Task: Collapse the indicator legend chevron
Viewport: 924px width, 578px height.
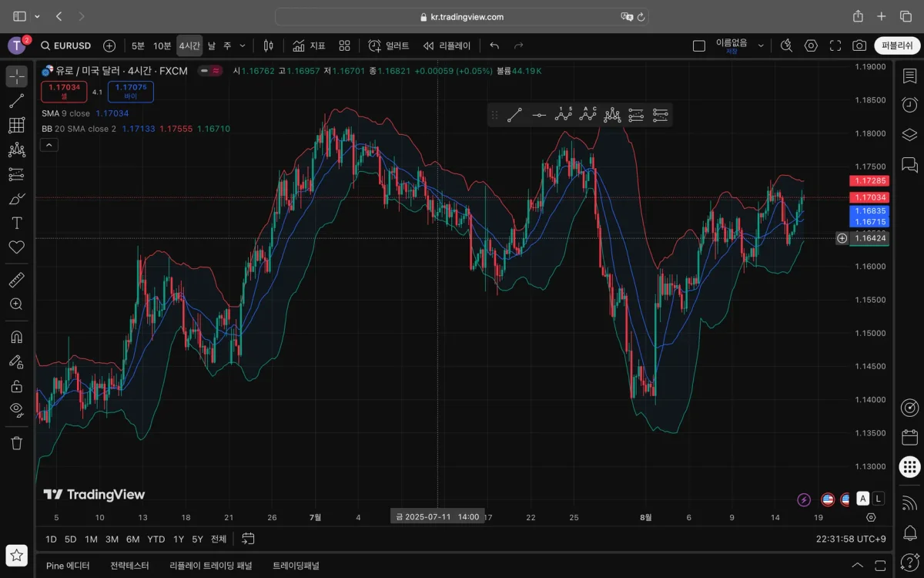Action: pos(49,145)
